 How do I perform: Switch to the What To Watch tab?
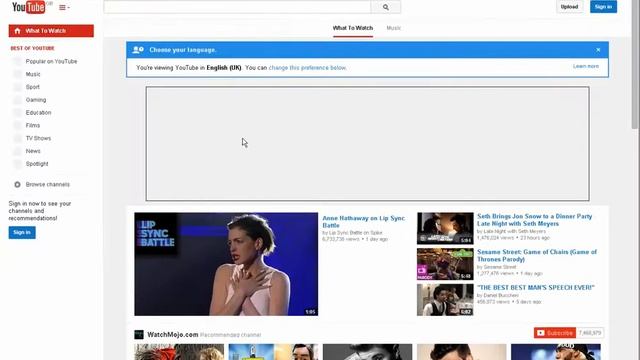[x=353, y=28]
